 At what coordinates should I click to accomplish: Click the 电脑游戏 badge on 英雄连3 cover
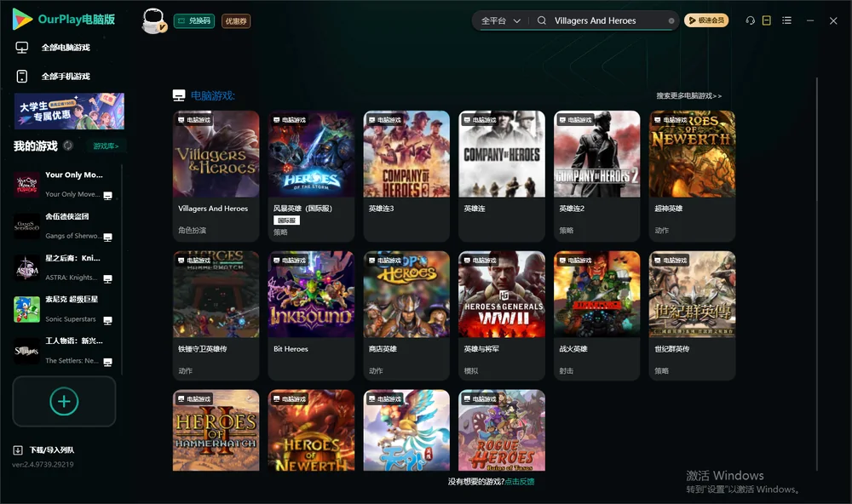[x=385, y=120]
